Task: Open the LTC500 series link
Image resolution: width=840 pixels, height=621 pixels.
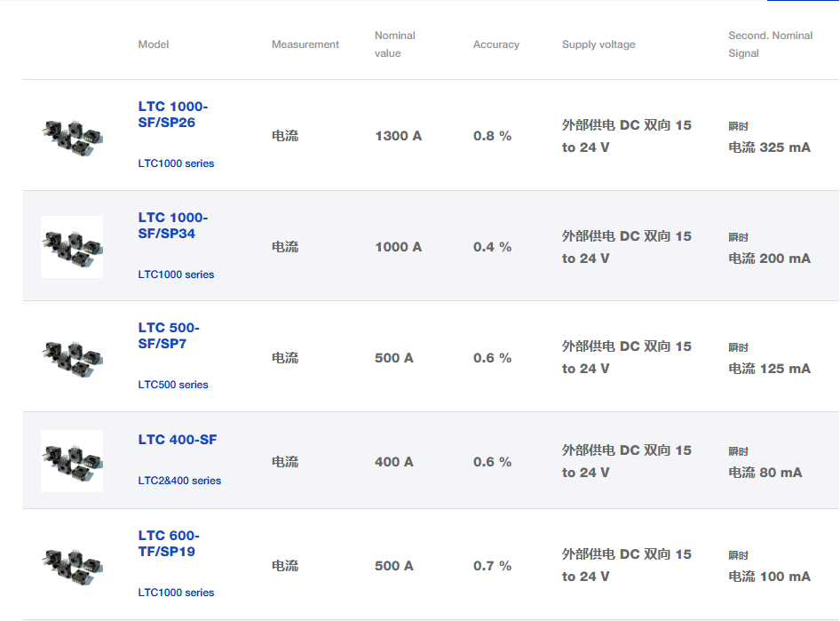Action: coord(173,385)
